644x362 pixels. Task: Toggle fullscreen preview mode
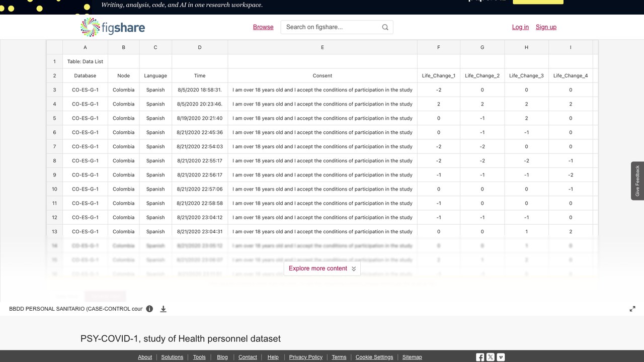[x=632, y=309]
